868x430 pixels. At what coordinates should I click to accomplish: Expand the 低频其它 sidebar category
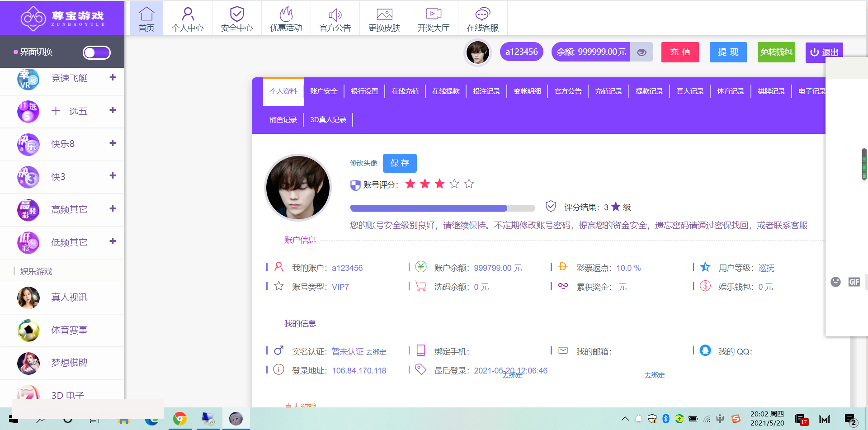(113, 241)
